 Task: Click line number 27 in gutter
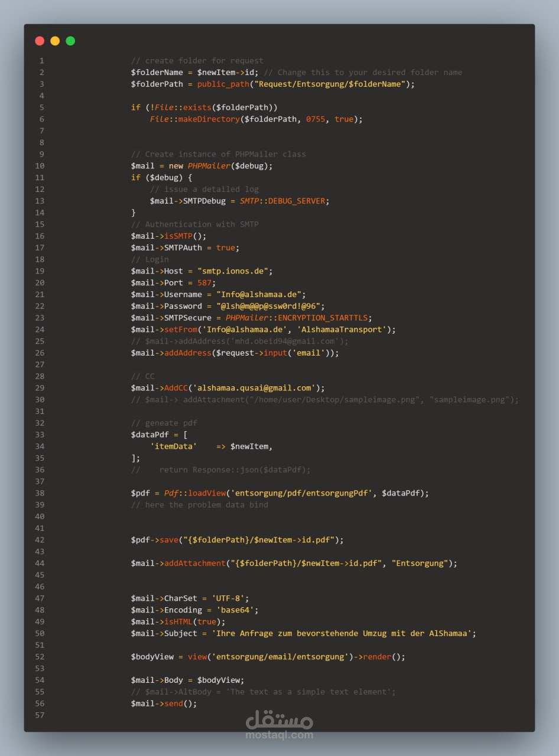pos(40,364)
